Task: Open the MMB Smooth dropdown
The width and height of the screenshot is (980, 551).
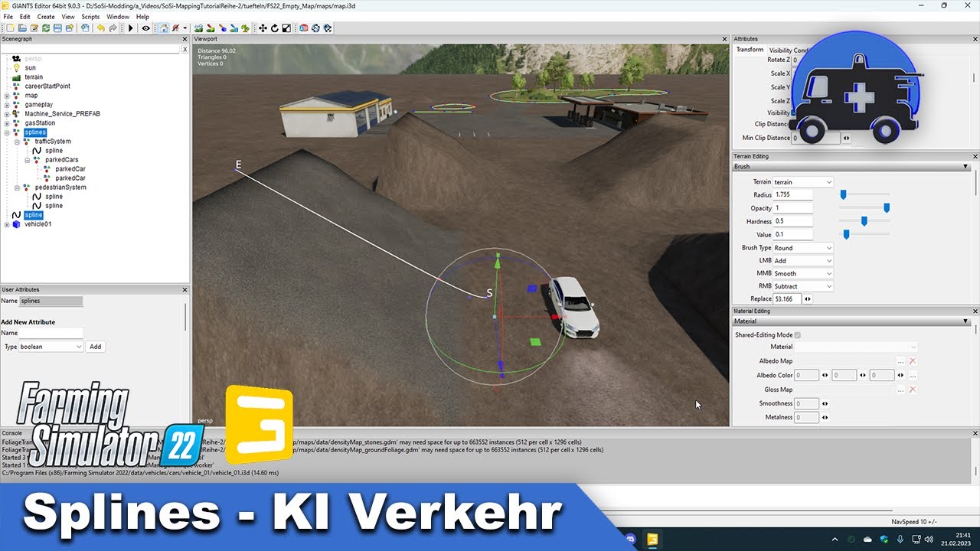Action: point(802,273)
